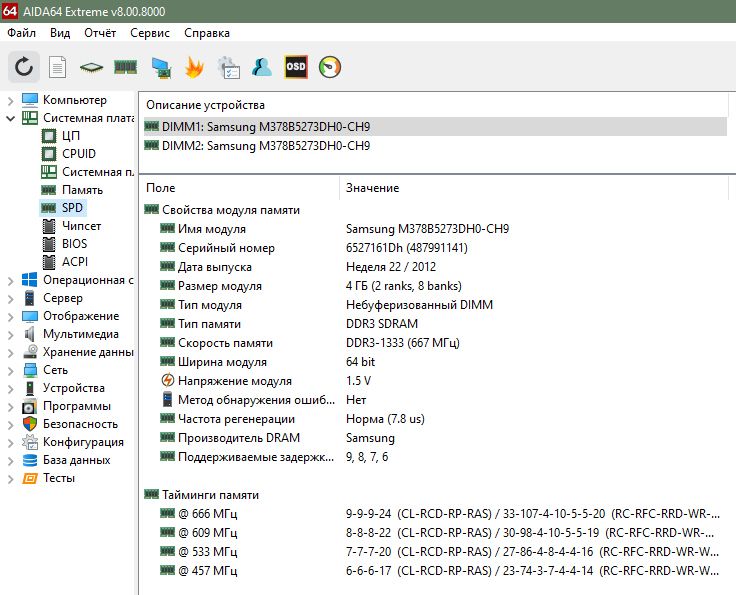
Task: Open the Справка menu
Action: 207,33
